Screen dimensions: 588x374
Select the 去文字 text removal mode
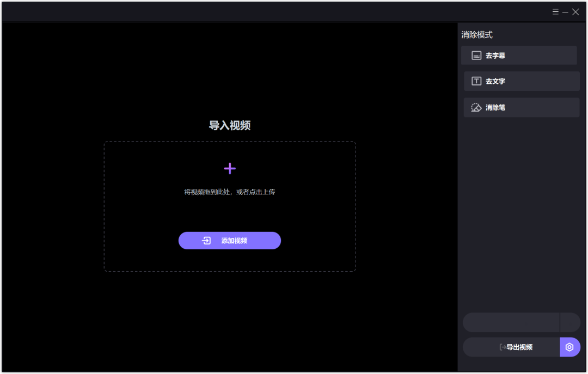(x=522, y=81)
